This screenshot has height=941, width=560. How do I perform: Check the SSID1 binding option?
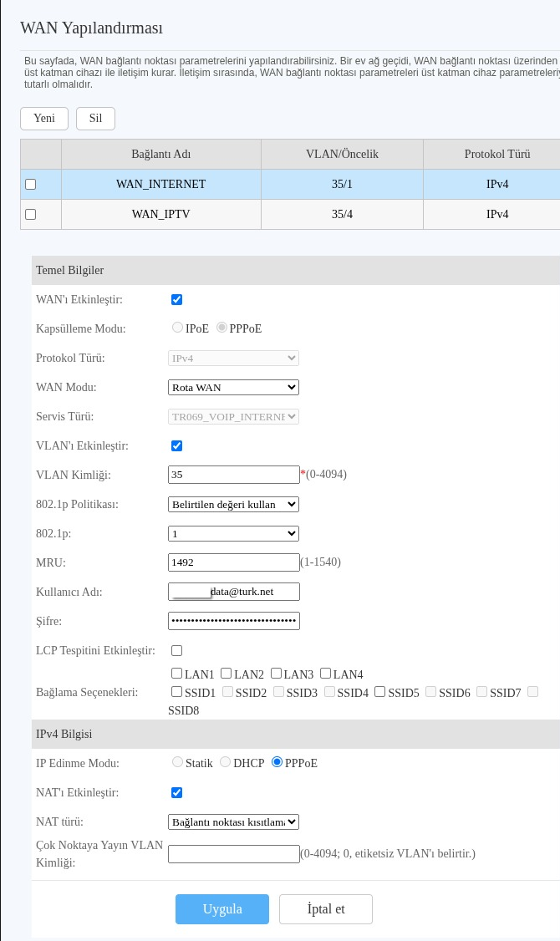[176, 691]
